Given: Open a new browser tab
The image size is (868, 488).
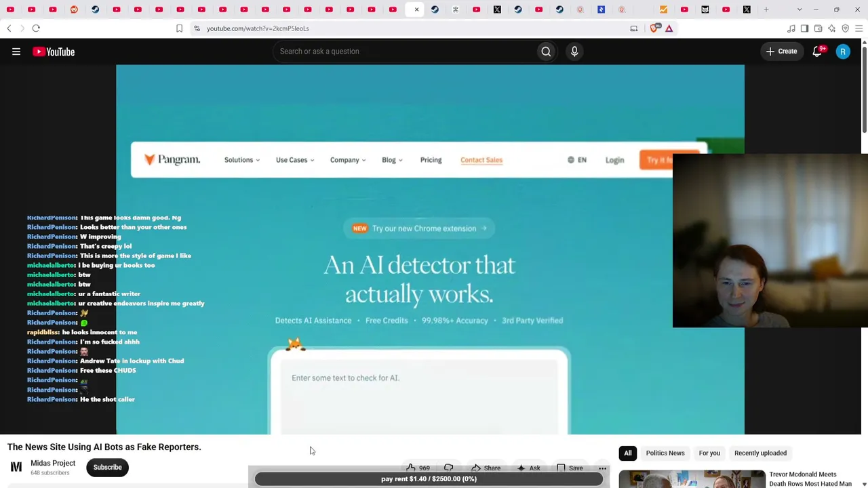Looking at the screenshot, I should point(766,9).
